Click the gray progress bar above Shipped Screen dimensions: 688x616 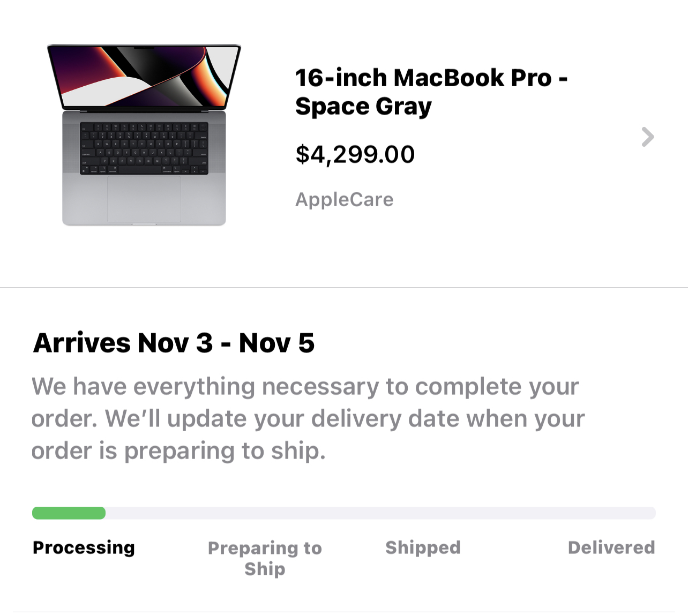(423, 513)
